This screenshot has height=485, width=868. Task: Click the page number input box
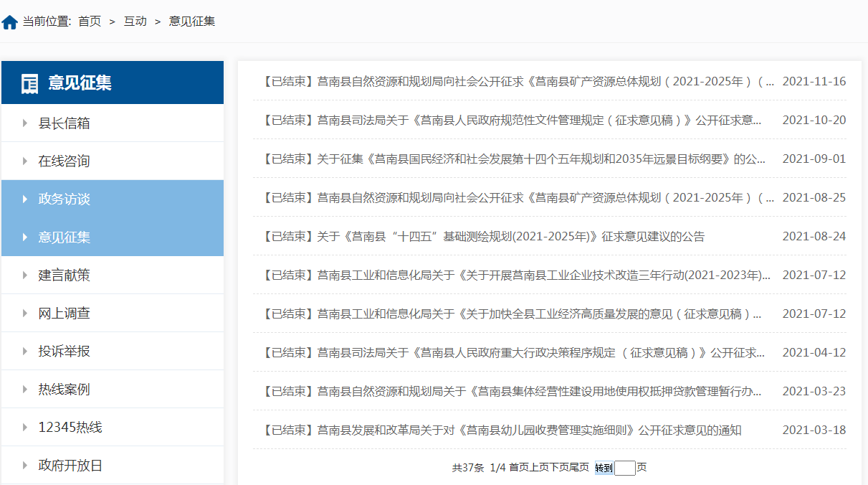tap(625, 468)
